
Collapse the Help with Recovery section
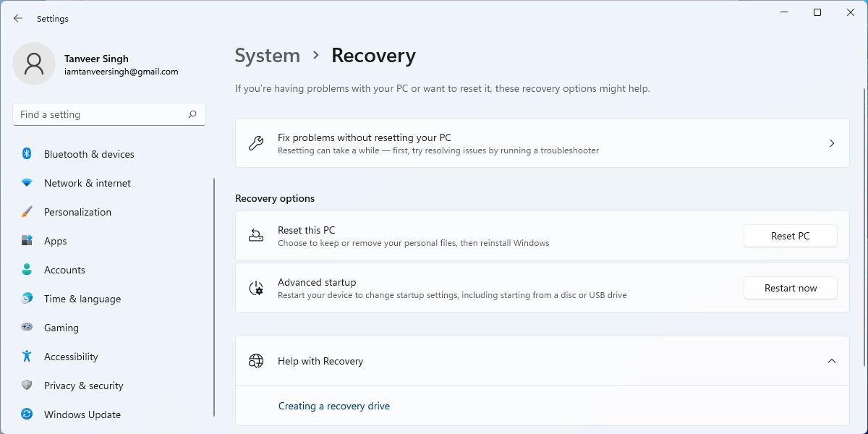830,360
